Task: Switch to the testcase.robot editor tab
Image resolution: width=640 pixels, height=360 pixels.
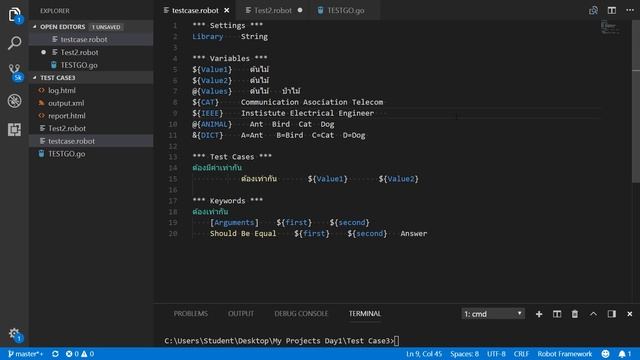Action: [x=195, y=11]
